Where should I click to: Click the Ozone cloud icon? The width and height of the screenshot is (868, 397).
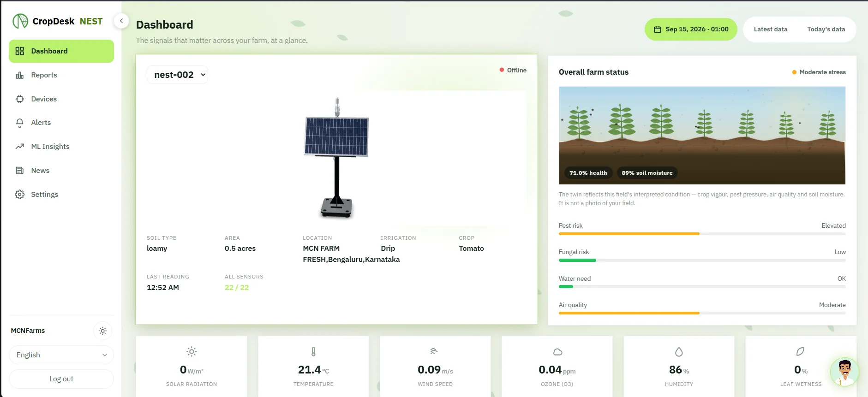tap(557, 352)
